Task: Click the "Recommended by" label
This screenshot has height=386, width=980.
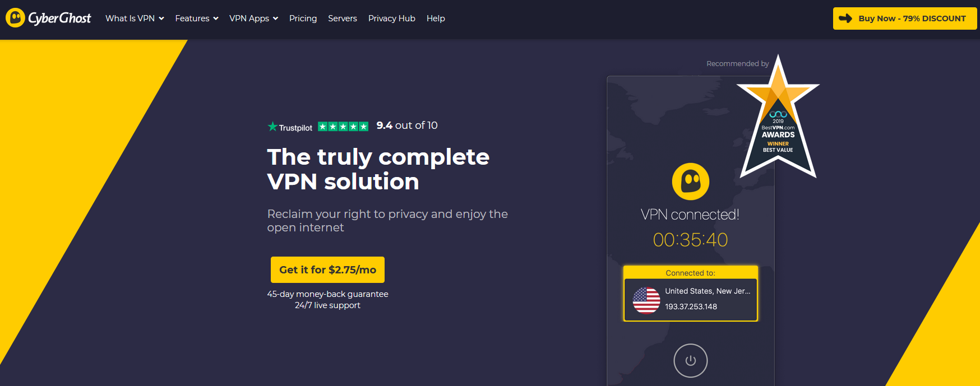Action: point(738,64)
